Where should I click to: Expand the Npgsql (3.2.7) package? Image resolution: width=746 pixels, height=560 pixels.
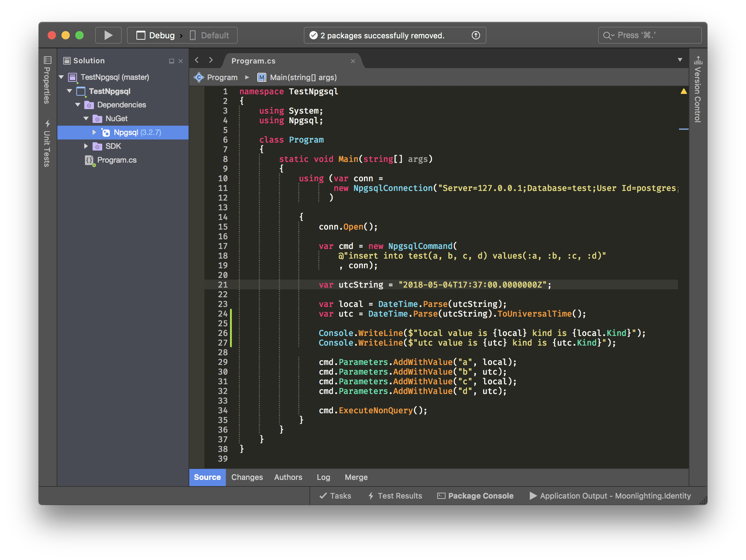(x=94, y=132)
